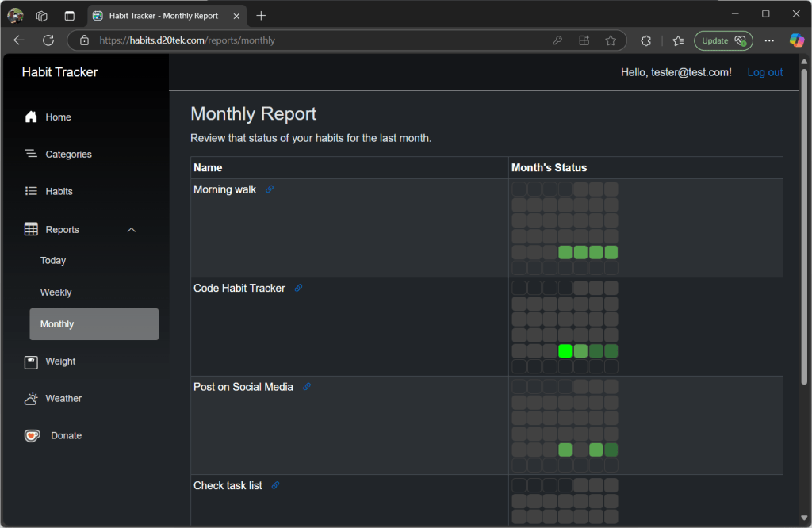Select the Weekly report
Image resolution: width=812 pixels, height=528 pixels.
[x=56, y=293]
